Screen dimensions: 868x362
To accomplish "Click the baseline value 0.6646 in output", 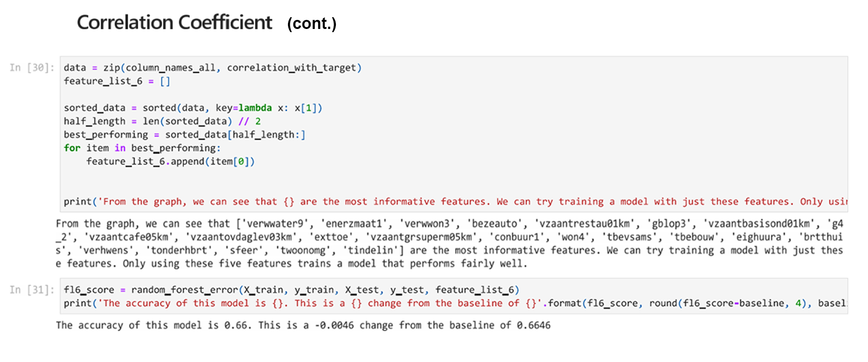I will 533,326.
